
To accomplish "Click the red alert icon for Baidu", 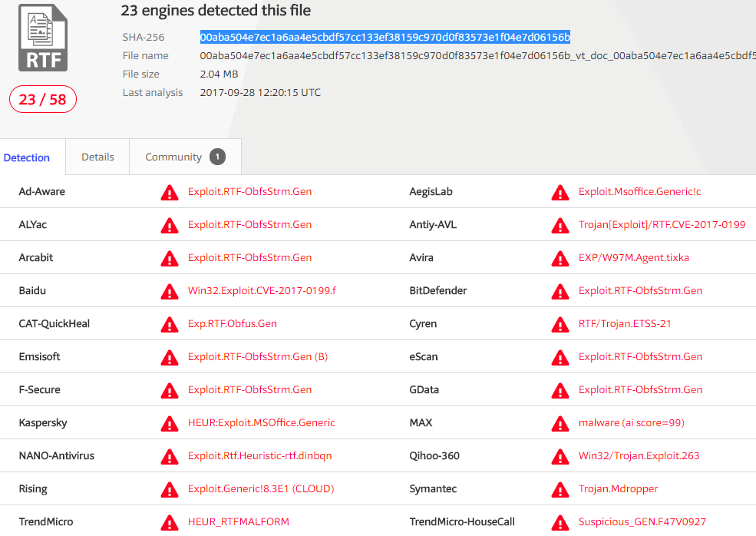I will tap(169, 291).
